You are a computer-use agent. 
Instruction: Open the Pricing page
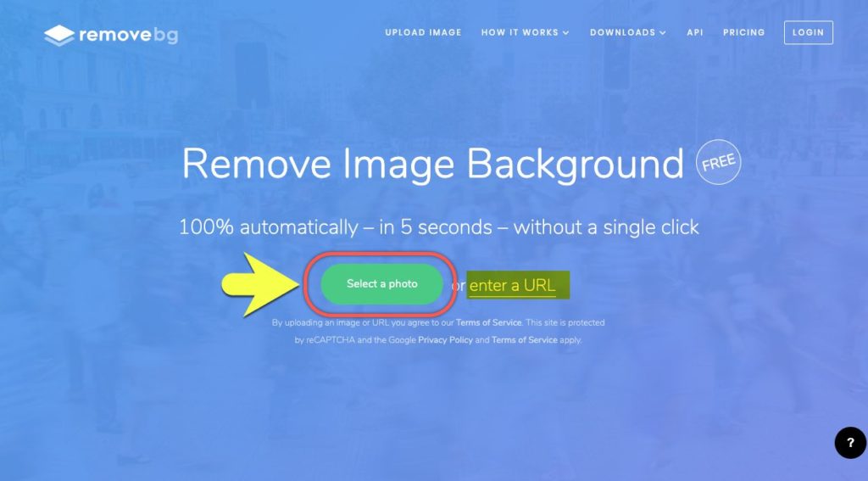coord(743,33)
